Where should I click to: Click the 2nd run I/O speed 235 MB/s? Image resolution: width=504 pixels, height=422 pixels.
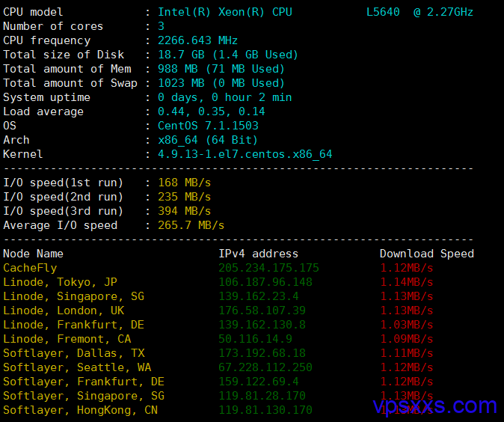[185, 197]
